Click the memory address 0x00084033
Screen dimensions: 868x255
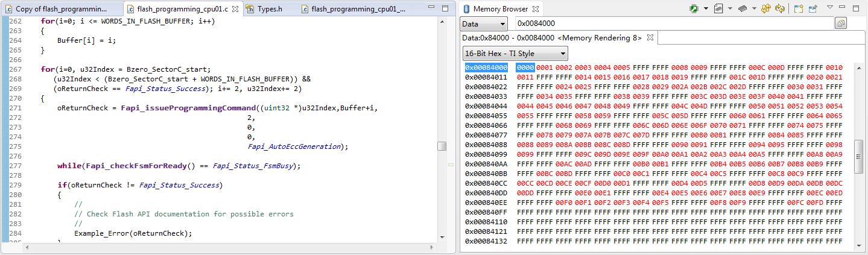pyautogui.click(x=486, y=96)
